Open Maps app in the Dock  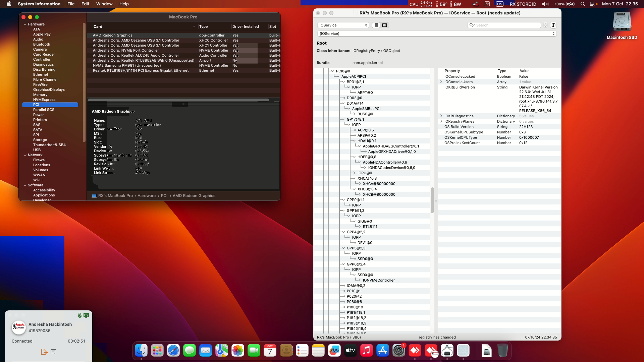click(222, 351)
